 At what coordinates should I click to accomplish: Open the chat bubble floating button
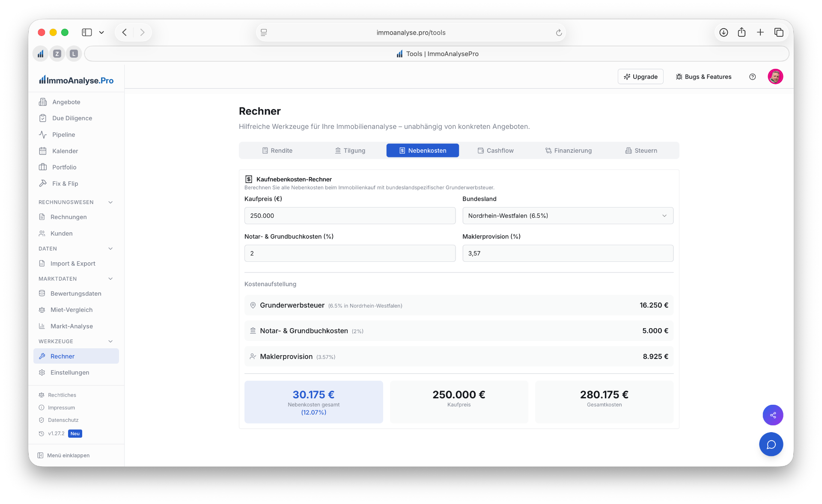coord(771,445)
